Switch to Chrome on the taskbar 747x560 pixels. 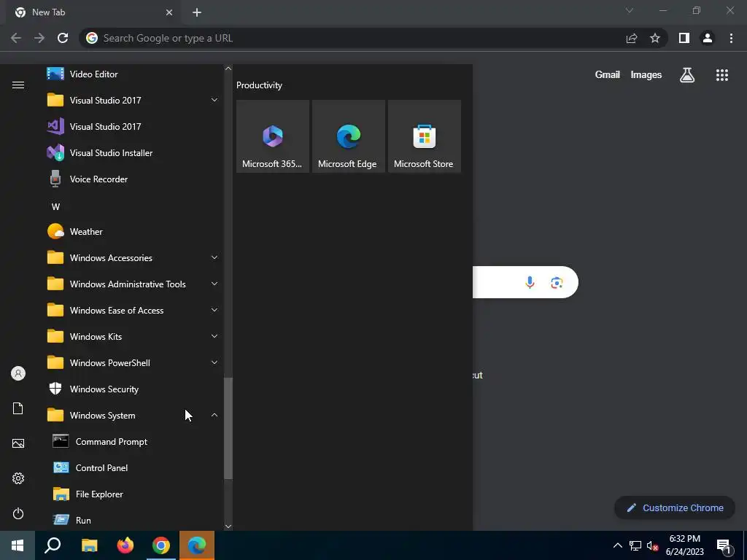(161, 545)
